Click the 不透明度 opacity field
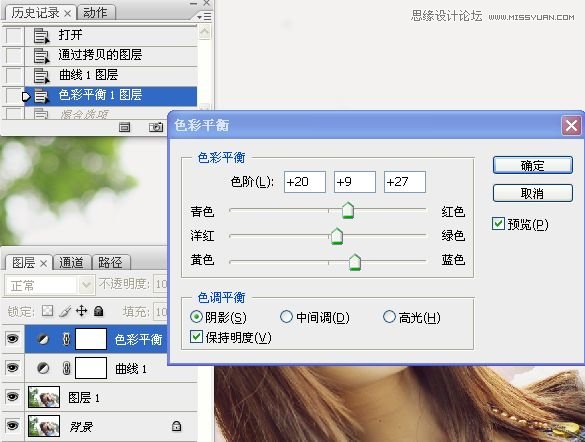Image resolution: width=585 pixels, height=442 pixels. click(x=160, y=285)
